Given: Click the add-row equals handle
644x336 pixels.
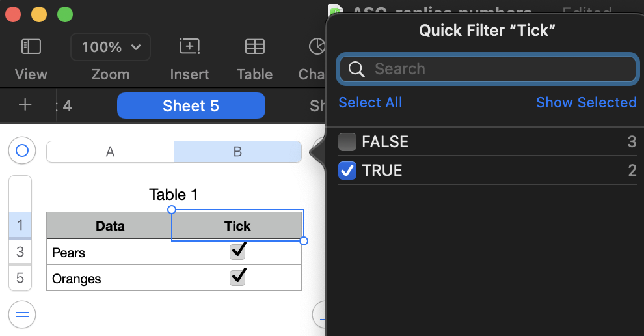Looking at the screenshot, I should point(21,315).
